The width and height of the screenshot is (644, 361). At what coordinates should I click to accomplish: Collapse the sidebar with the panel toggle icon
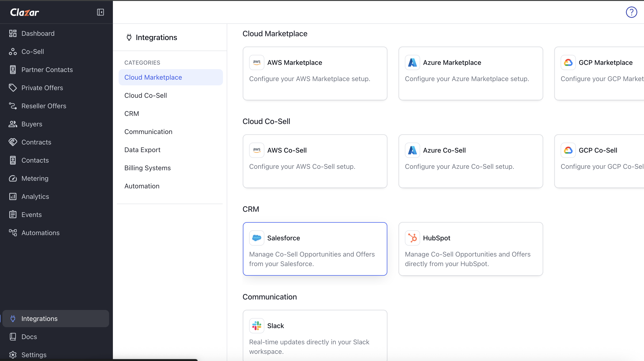pyautogui.click(x=101, y=12)
